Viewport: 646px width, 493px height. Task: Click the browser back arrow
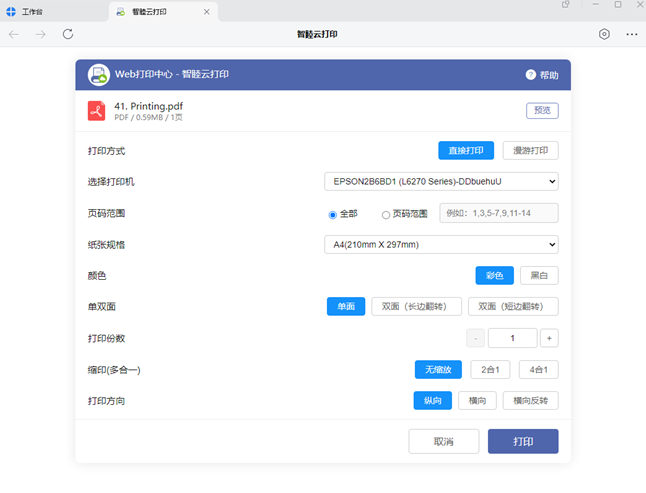(14, 34)
